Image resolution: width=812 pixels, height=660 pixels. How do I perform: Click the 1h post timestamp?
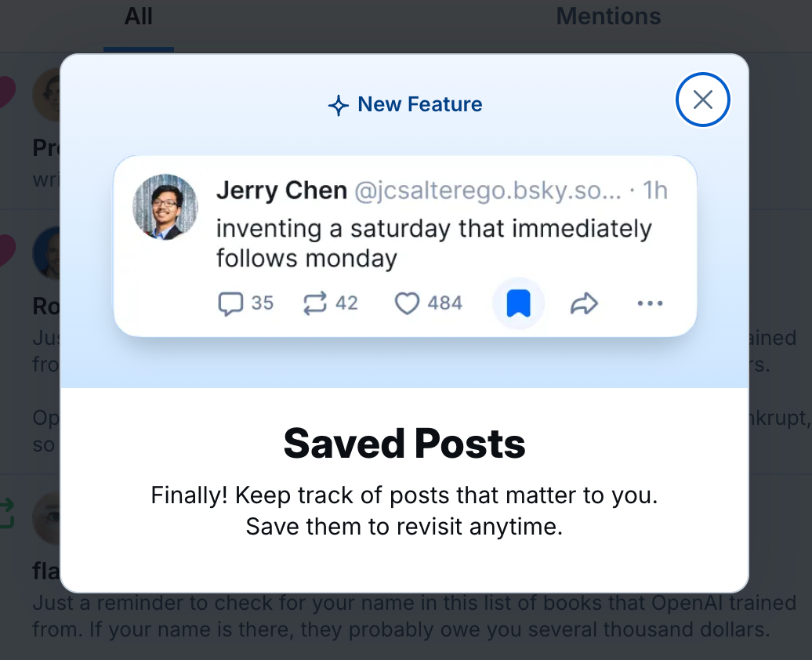pos(655,190)
